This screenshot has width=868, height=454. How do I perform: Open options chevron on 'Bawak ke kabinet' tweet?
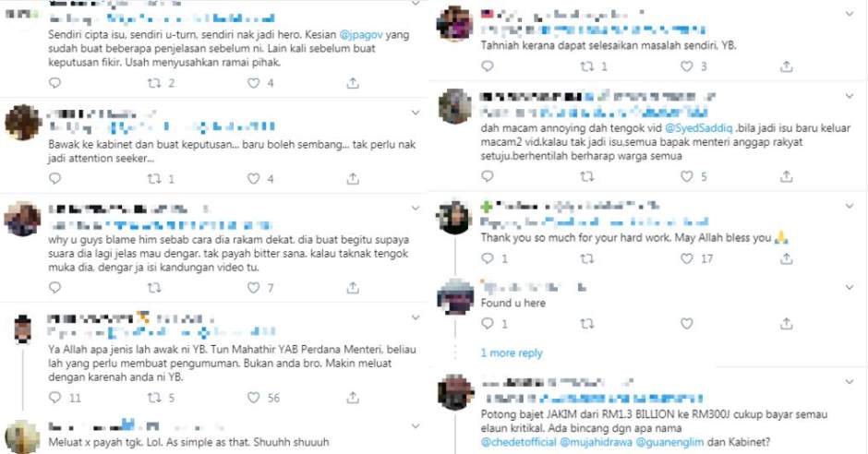[x=416, y=113]
